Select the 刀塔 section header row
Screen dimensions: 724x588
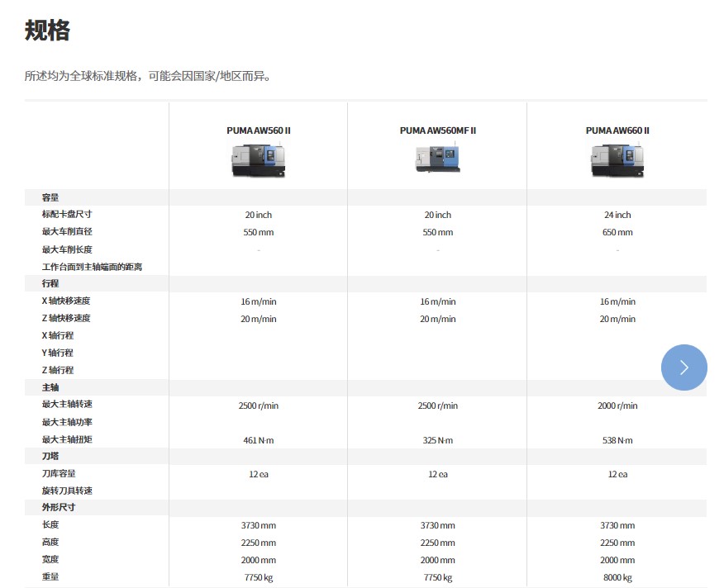[365, 456]
